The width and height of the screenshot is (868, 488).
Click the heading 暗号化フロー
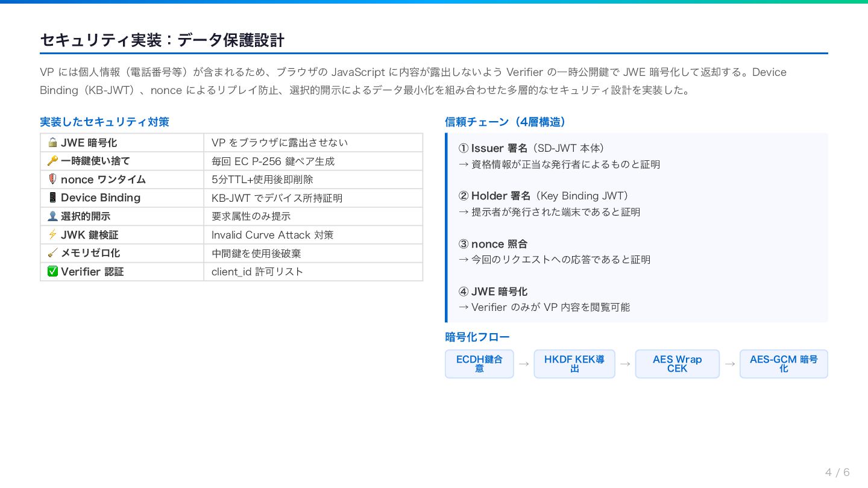coord(477,337)
